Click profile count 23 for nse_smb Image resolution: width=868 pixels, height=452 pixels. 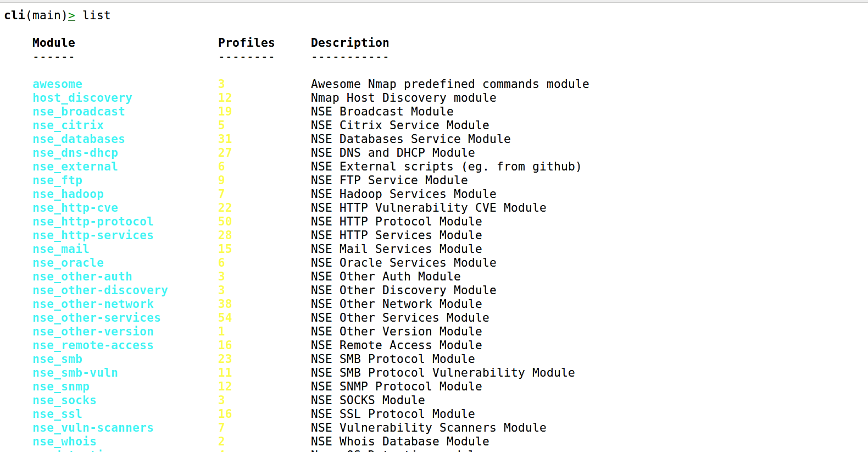point(225,359)
